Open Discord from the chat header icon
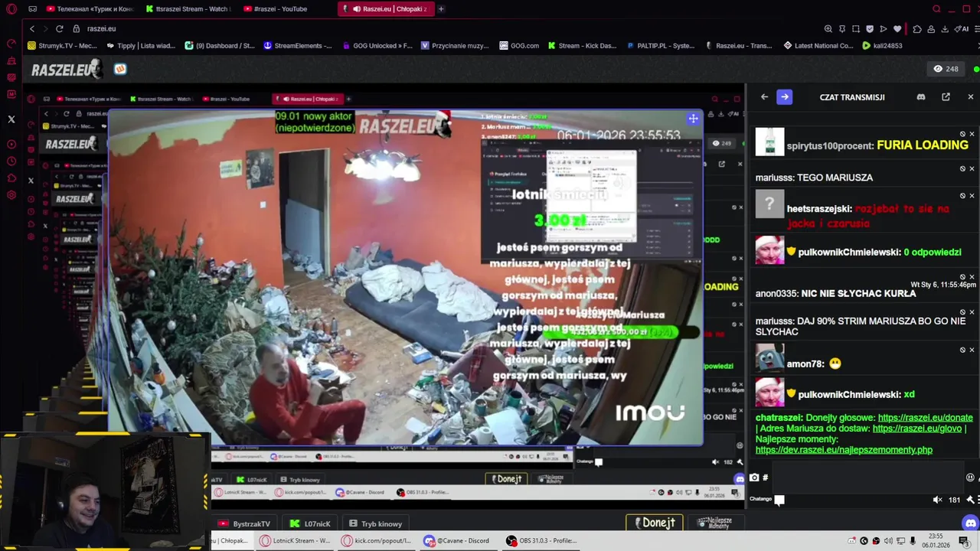 [x=921, y=97]
